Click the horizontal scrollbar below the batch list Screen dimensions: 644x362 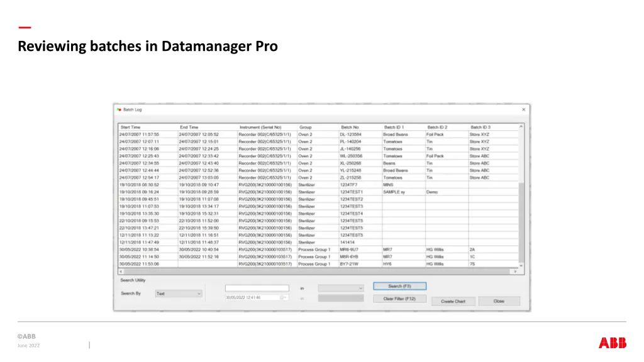(314, 271)
